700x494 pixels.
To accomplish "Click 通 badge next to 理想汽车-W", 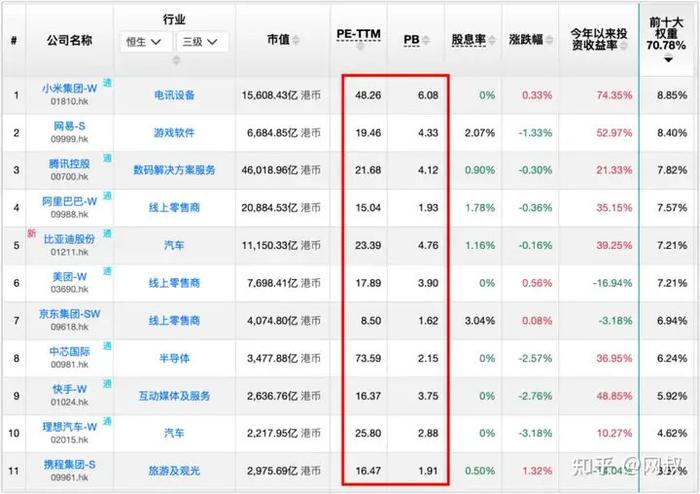I will point(107,421).
